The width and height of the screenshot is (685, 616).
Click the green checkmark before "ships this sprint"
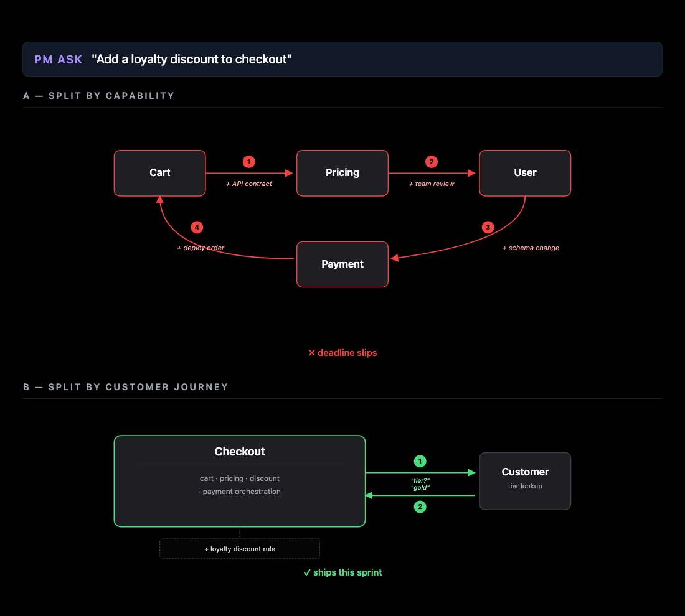[x=307, y=572]
